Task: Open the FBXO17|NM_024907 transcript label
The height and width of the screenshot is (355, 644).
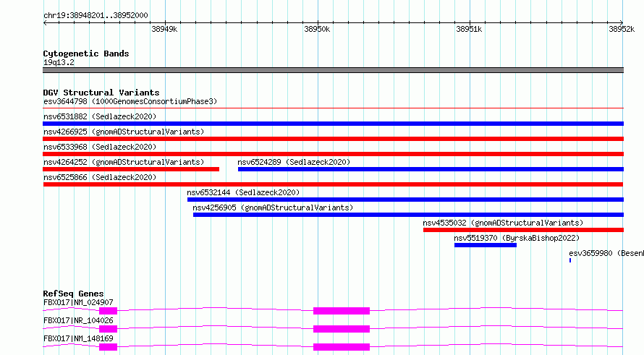Action: (78, 302)
